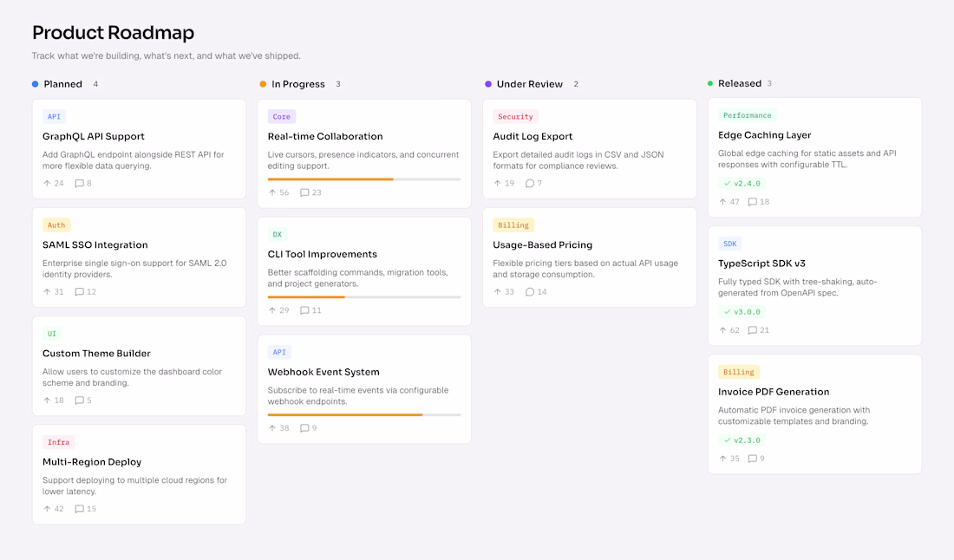Click the v2.4.0 release version badge

(x=741, y=184)
